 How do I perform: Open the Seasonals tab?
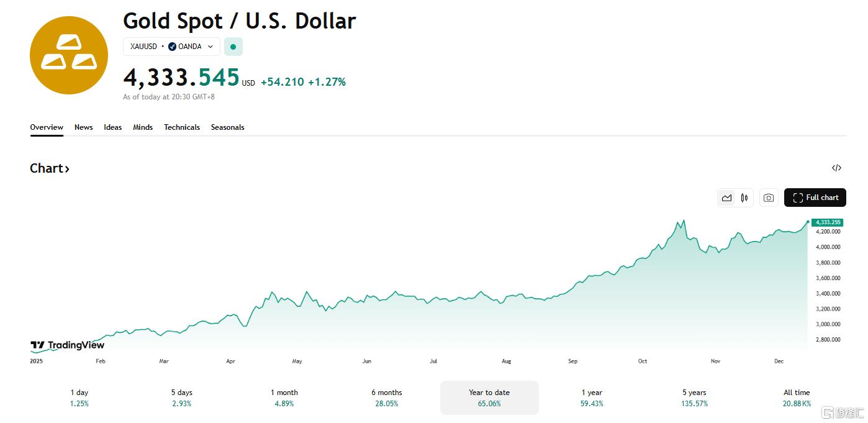tap(227, 127)
